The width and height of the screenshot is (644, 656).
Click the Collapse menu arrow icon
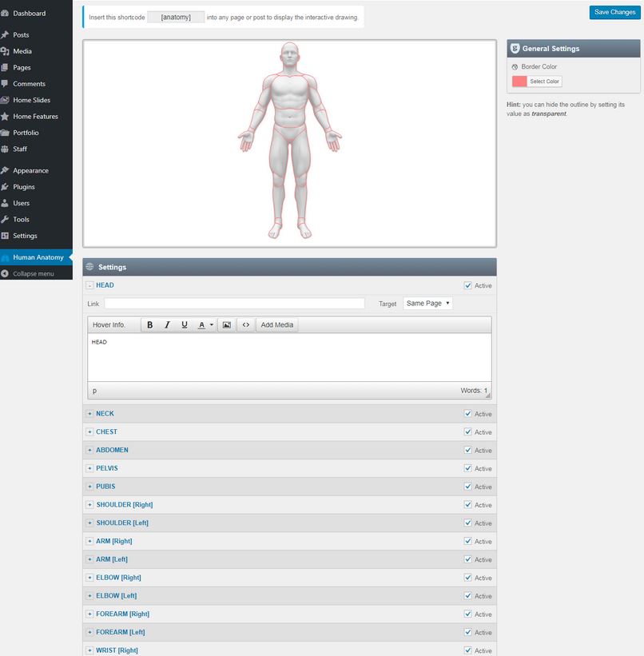[x=5, y=273]
